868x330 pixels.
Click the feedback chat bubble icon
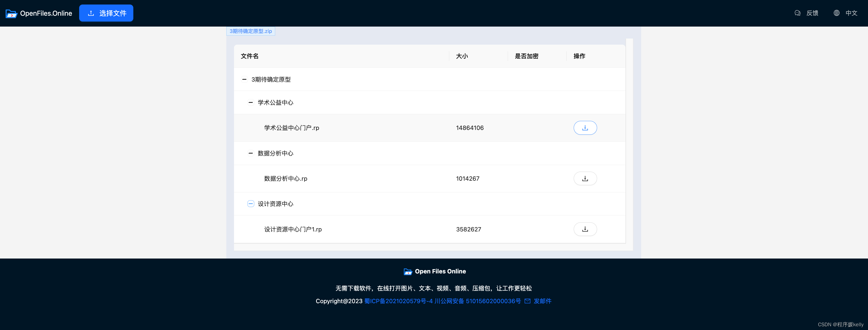[797, 13]
